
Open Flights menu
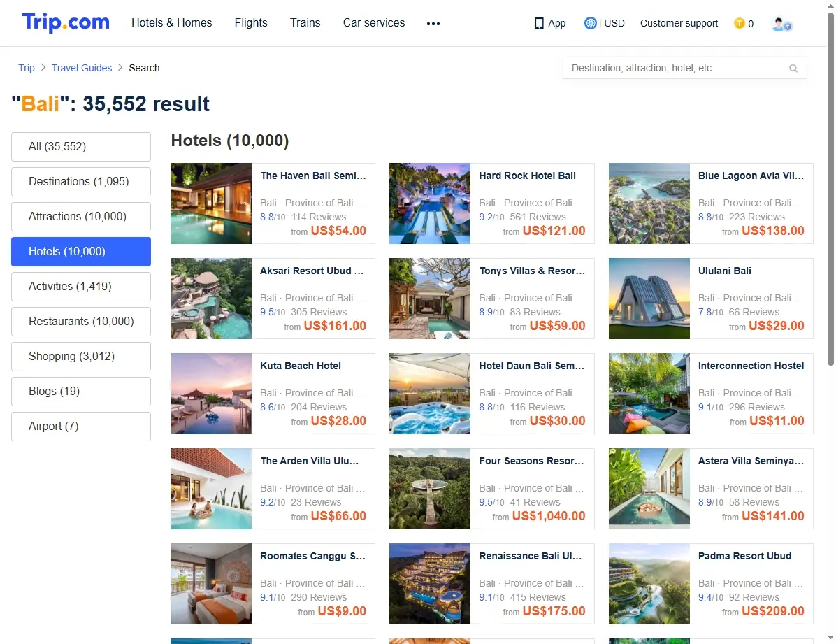pos(250,23)
